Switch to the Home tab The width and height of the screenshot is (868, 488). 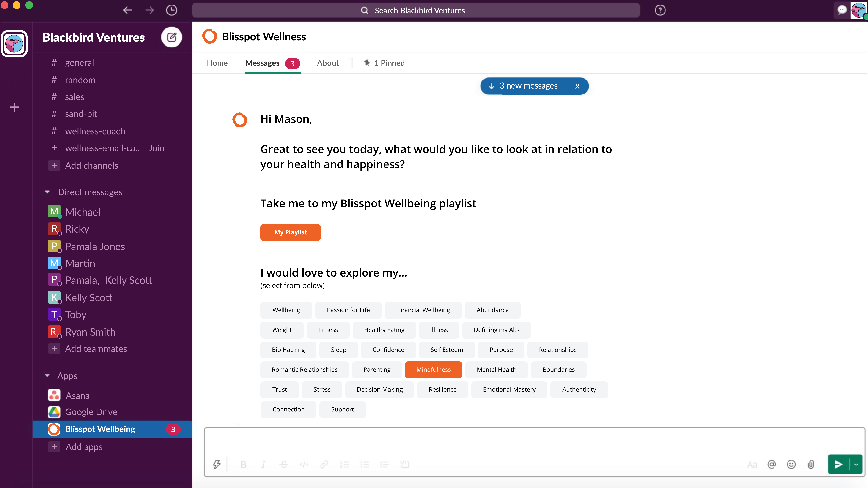217,63
